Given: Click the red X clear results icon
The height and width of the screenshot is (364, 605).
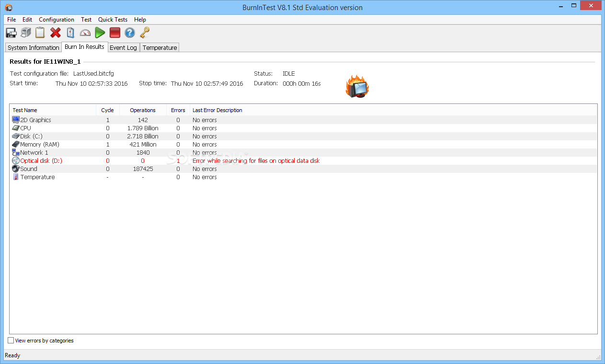Looking at the screenshot, I should (x=56, y=33).
